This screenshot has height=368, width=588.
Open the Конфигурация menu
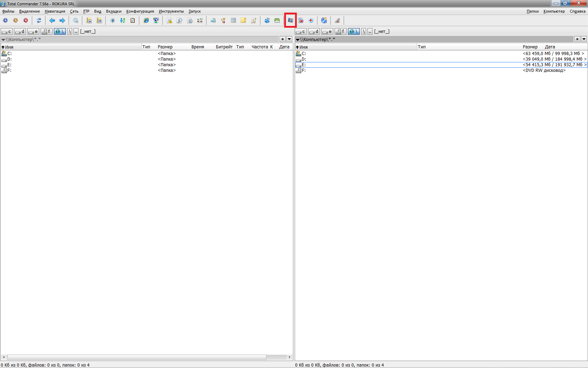tap(140, 11)
